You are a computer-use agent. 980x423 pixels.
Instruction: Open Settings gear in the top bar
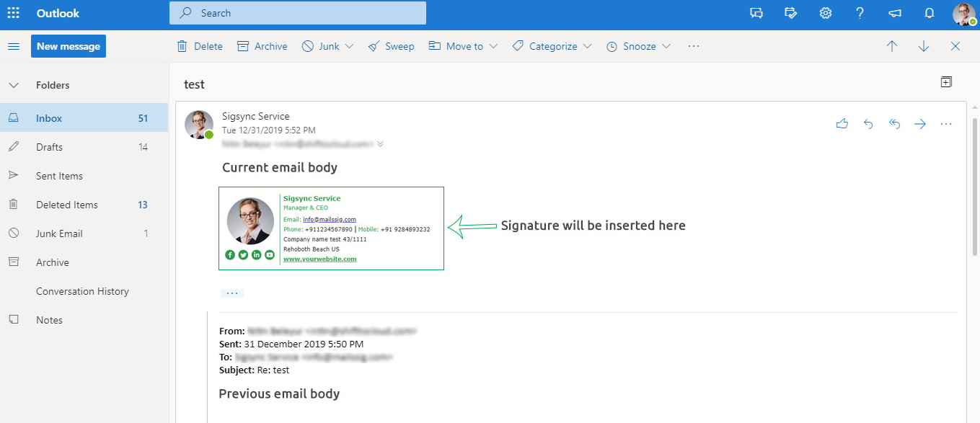click(826, 13)
